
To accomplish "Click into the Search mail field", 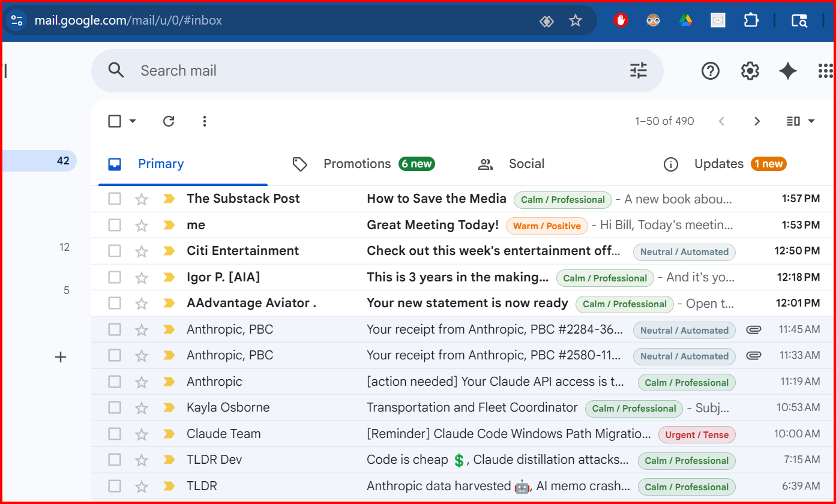I will (377, 71).
